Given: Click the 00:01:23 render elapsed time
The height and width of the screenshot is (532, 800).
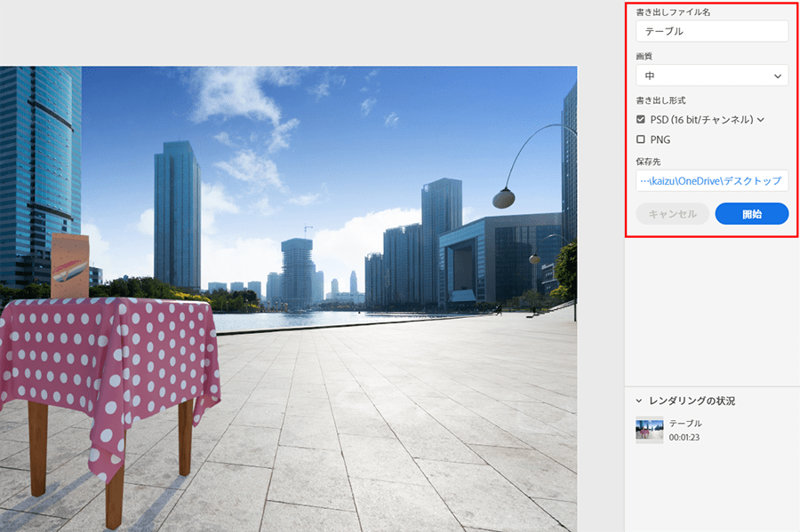Looking at the screenshot, I should coord(685,437).
